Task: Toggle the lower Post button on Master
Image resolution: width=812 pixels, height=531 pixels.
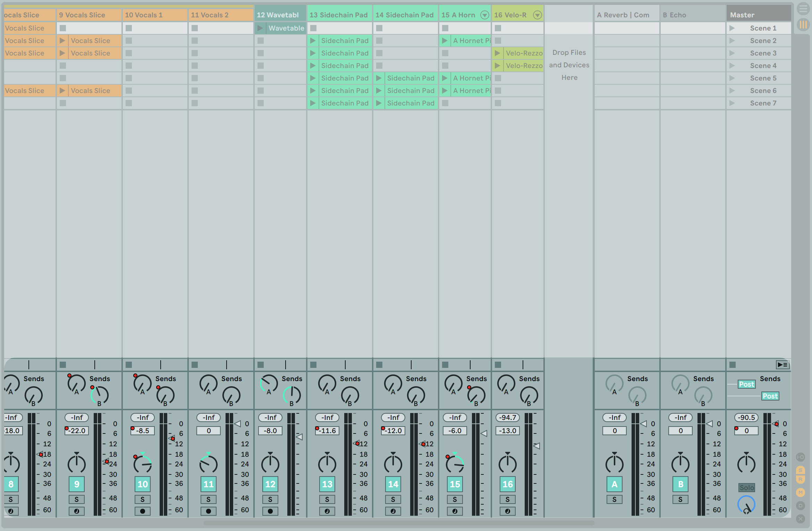Action: (x=770, y=396)
